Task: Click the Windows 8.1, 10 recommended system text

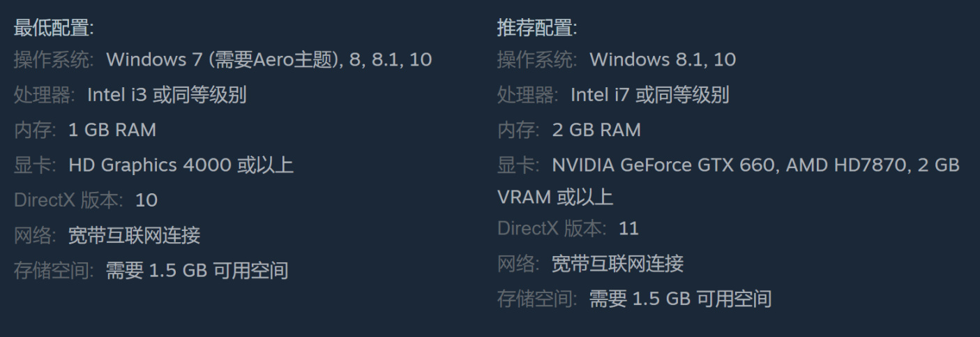Action: point(663,60)
